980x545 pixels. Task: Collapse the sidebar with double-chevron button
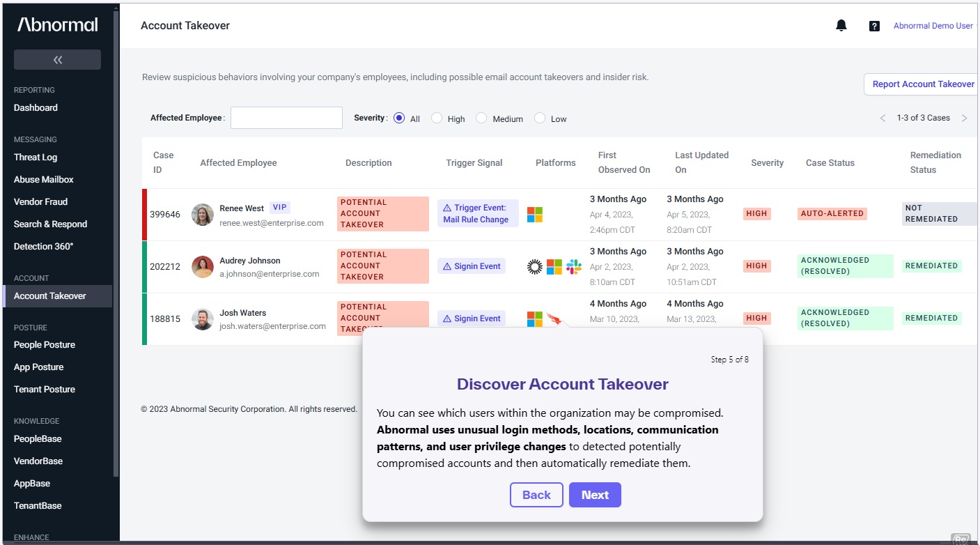57,60
